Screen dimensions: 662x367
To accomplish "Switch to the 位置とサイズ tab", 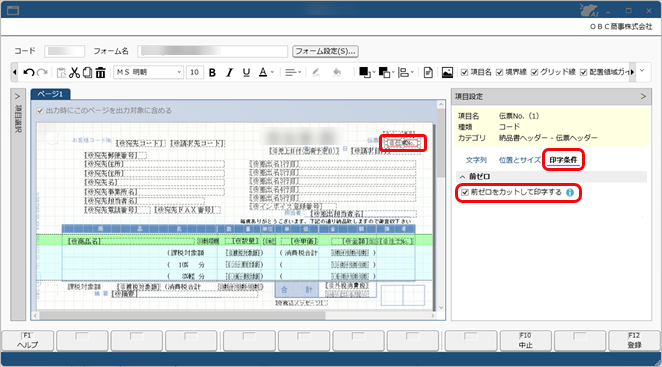I will pyautogui.click(x=520, y=160).
